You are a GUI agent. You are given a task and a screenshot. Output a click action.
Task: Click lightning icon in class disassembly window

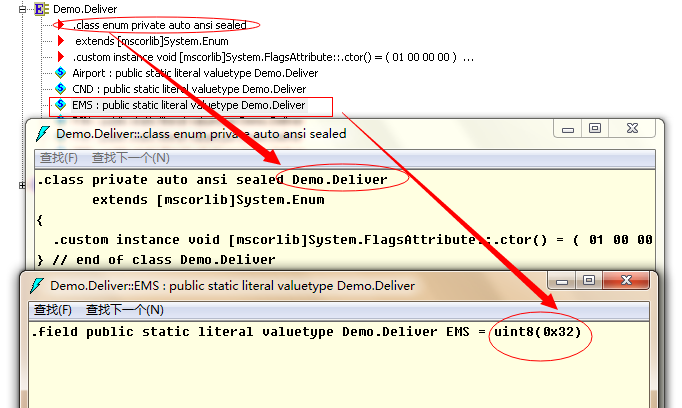pos(43,133)
